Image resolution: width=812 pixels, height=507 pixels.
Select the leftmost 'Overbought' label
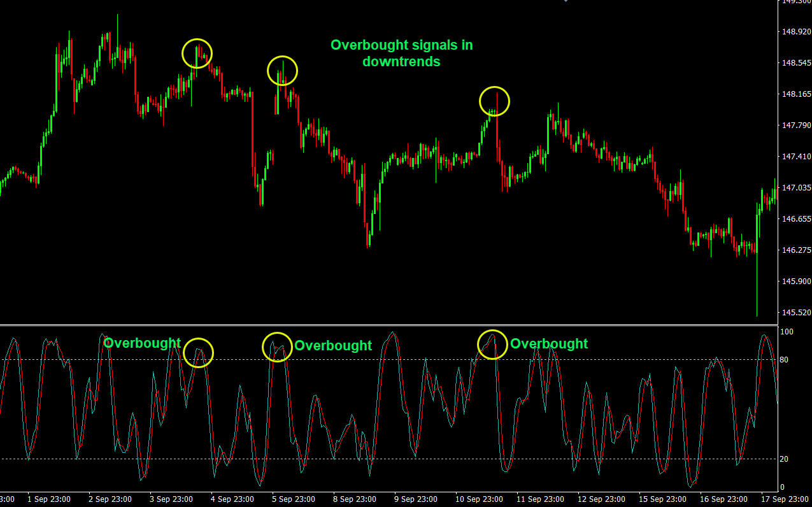point(142,343)
